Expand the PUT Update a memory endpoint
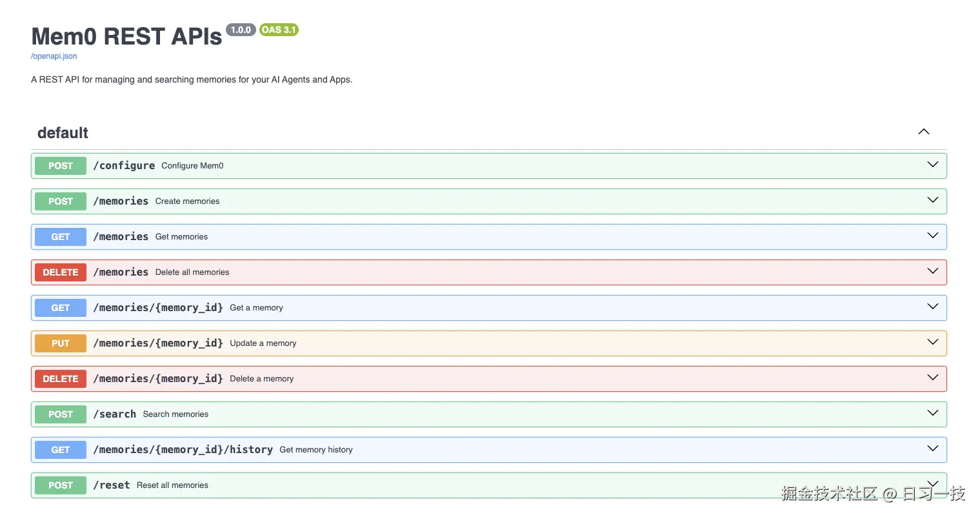 pyautogui.click(x=932, y=342)
